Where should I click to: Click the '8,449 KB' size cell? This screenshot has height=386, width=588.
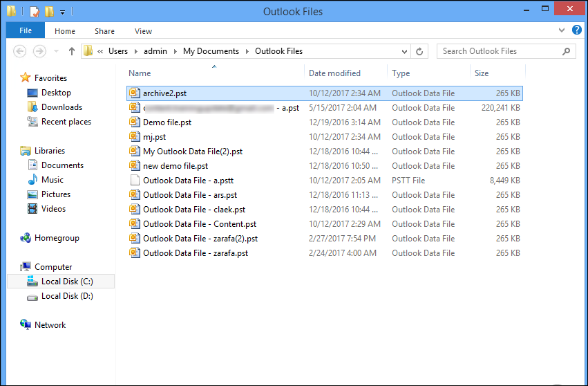pyautogui.click(x=505, y=181)
